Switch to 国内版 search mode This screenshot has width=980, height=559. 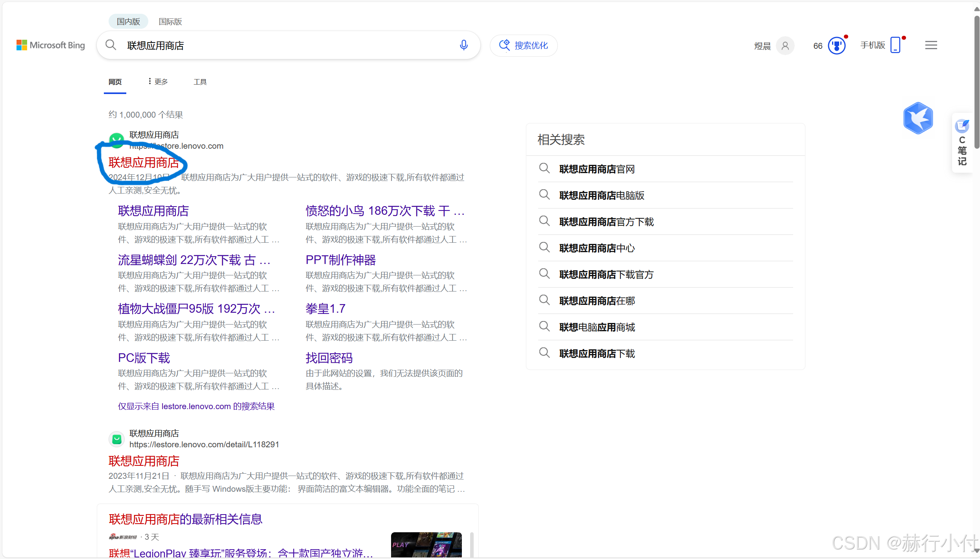[x=128, y=22]
